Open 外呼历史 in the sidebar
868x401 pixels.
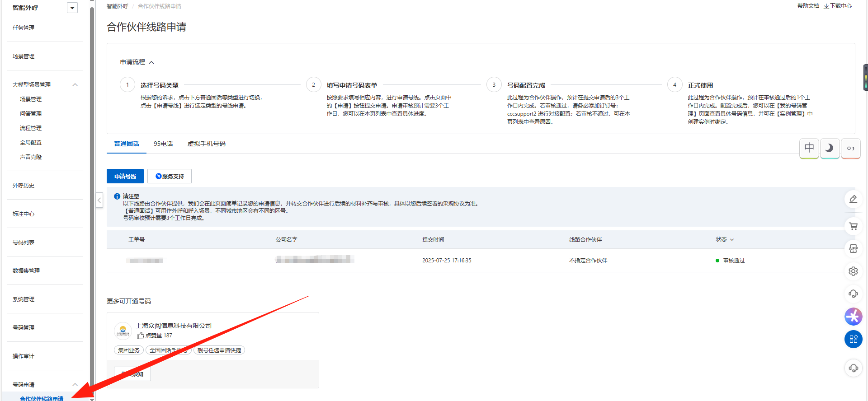tap(24, 186)
